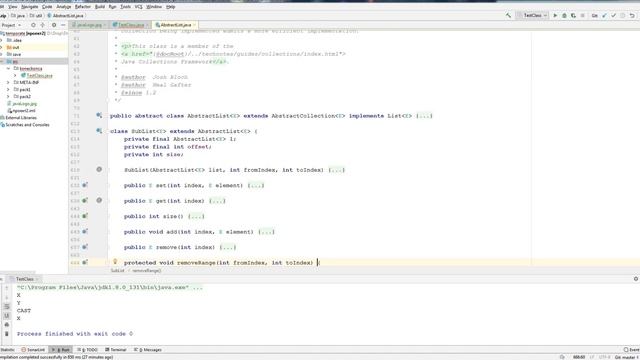Open the View menu

(13, 7)
